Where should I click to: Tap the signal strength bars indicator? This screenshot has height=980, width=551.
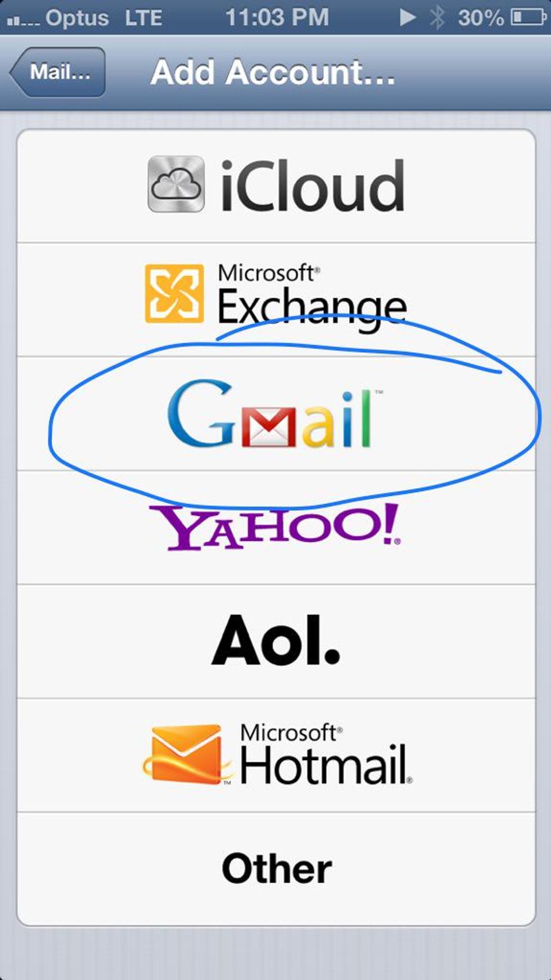(22, 21)
